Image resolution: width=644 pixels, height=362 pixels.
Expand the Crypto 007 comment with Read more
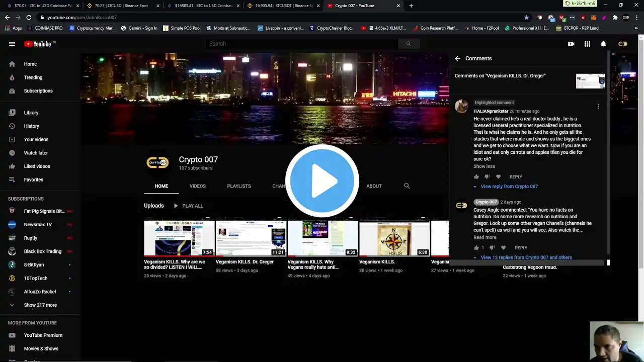coord(485,237)
